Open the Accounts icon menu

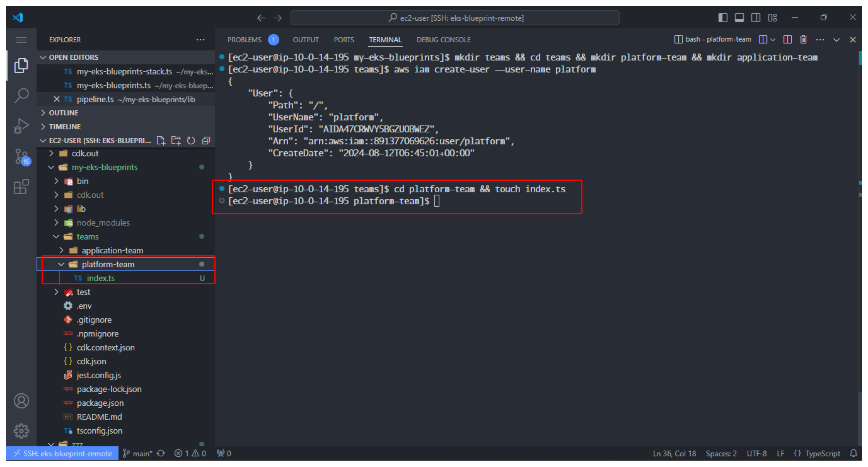tap(21, 401)
